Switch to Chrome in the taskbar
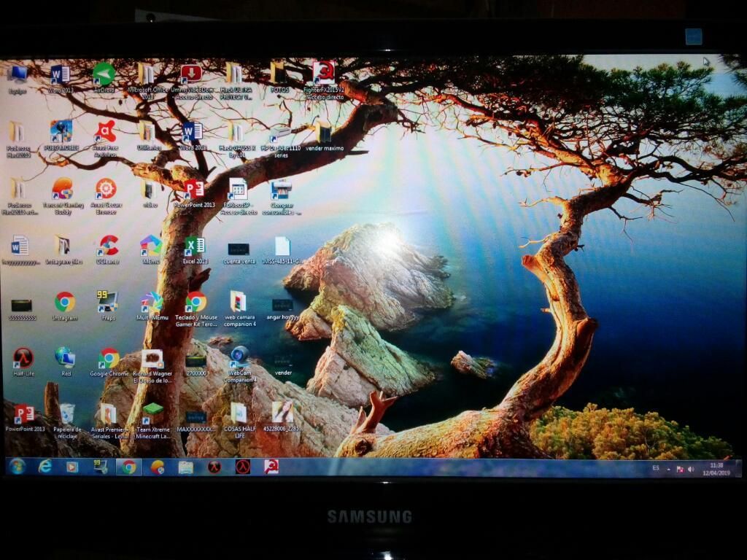 click(x=129, y=467)
